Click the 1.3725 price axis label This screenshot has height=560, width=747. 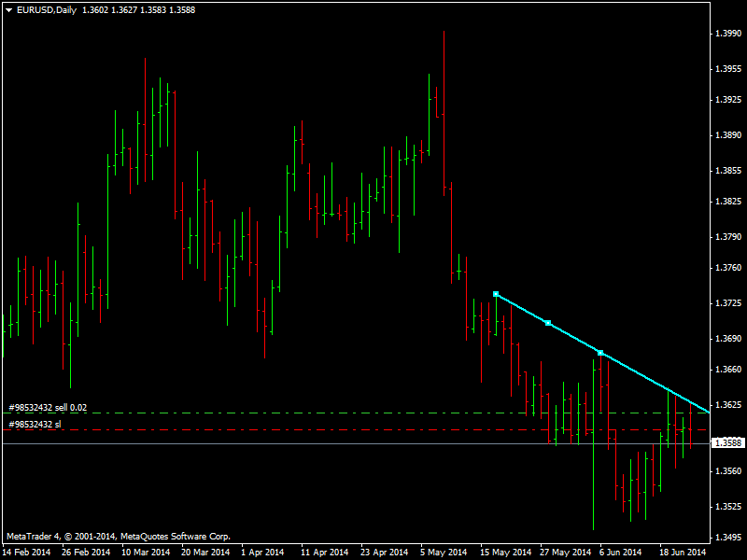coord(728,302)
